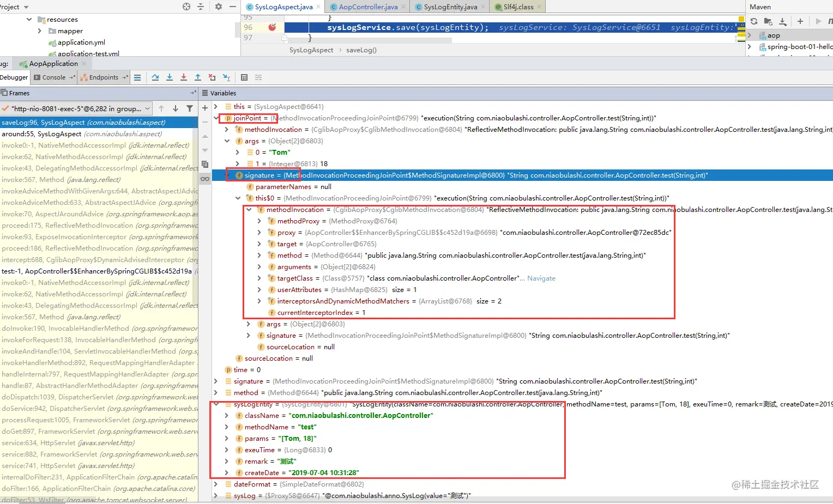The width and height of the screenshot is (833, 504).
Task: Click the saveLog() breadcrumb
Action: click(x=361, y=50)
